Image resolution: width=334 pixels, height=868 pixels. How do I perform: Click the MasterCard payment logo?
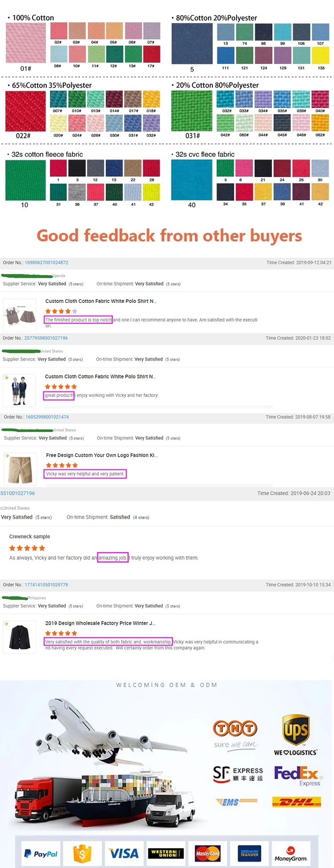208,853
